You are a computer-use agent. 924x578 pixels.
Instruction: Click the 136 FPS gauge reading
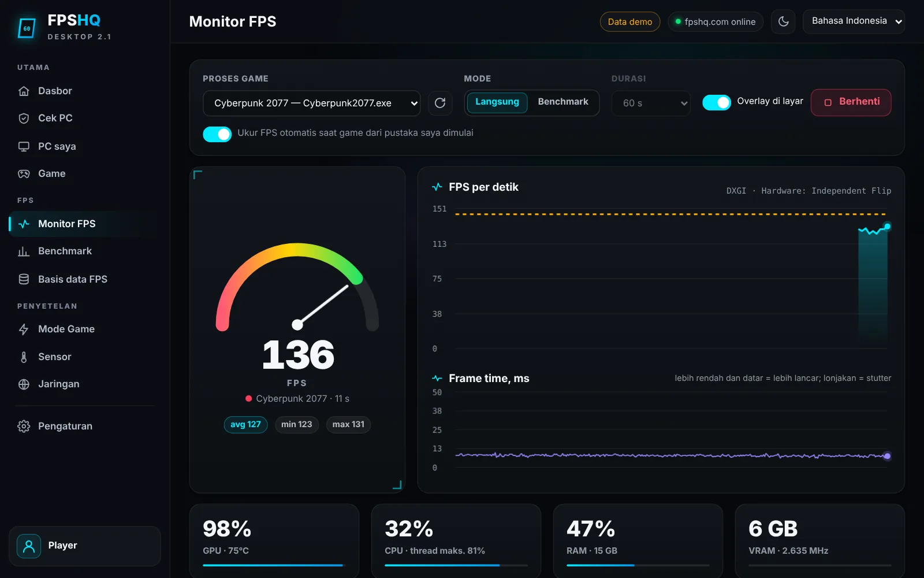coord(298,354)
